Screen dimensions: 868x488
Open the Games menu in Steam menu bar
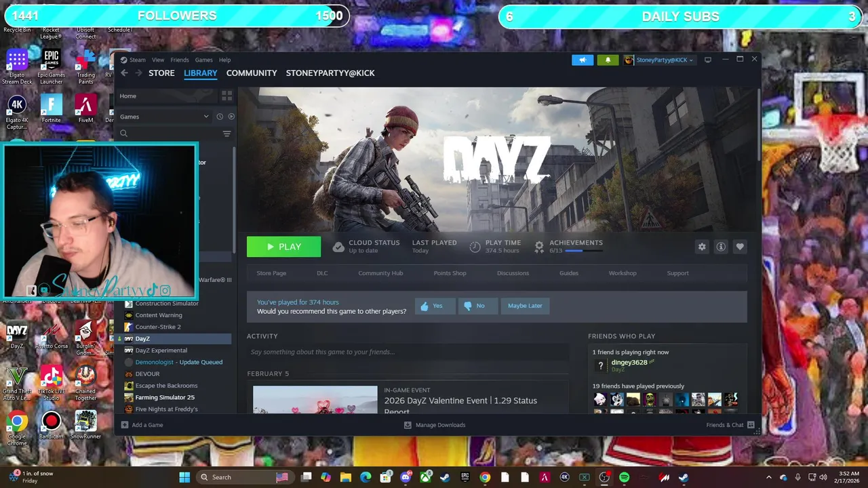pos(204,60)
